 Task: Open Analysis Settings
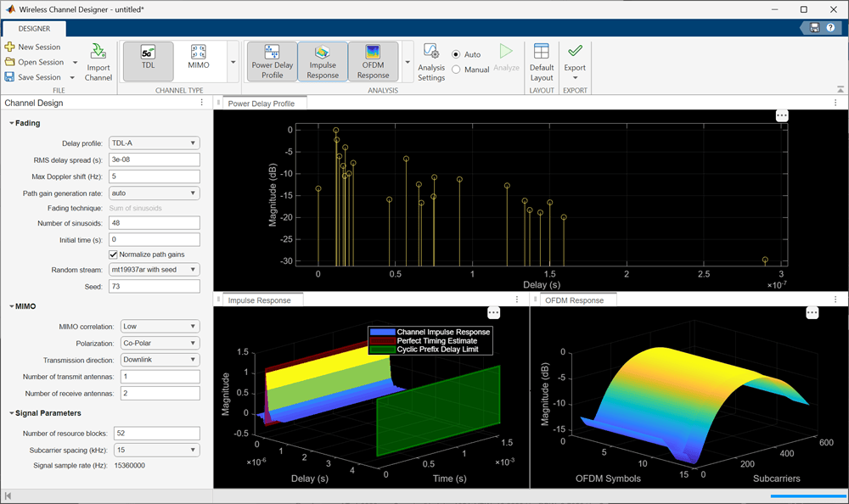(431, 62)
